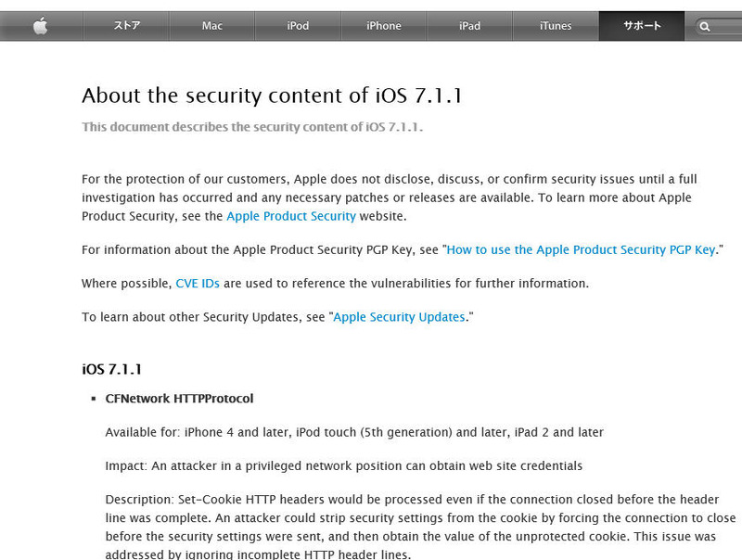Click the Apple logo home icon
Image resolution: width=742 pixels, height=560 pixels.
[x=40, y=26]
